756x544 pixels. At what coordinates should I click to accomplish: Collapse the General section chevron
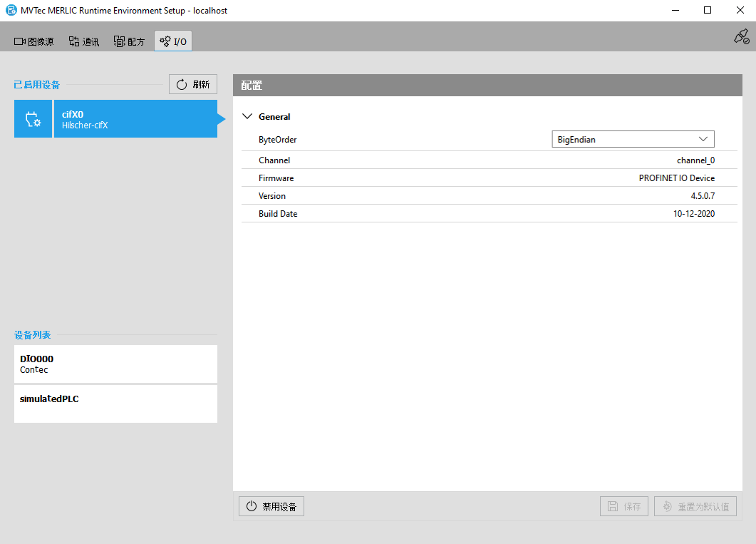pos(247,116)
